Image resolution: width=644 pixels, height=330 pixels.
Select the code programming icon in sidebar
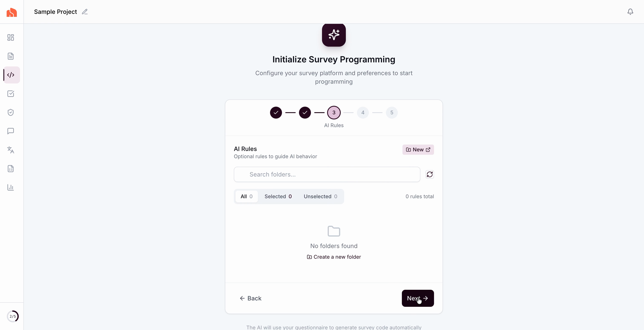11,75
